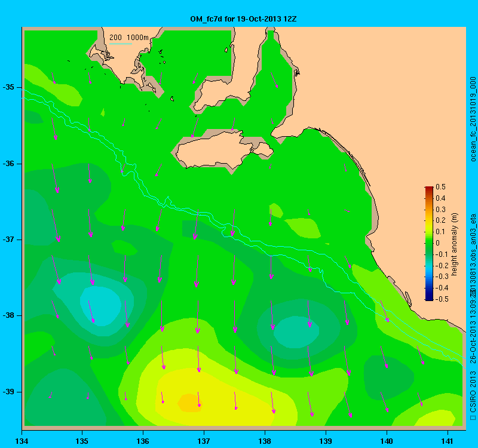The width and height of the screenshot is (478, 448).
Task: Click the vertical '26-Oct-2013 13:09' timestamp
Action: 473,330
